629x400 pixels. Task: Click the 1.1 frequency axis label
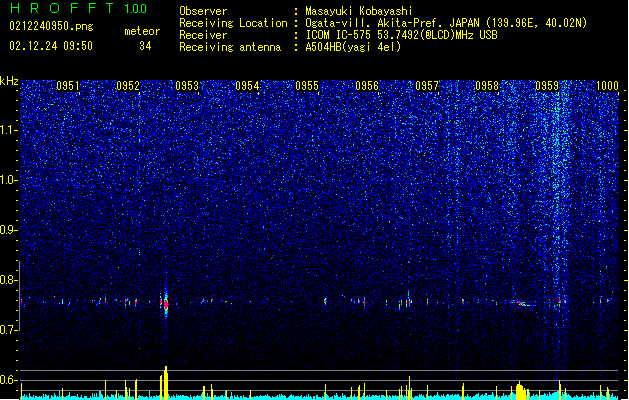click(x=9, y=130)
